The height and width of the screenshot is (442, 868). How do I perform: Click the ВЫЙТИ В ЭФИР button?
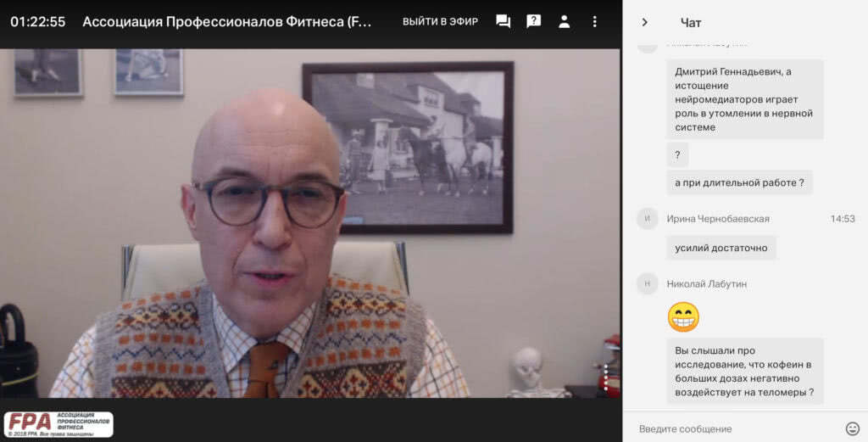click(440, 22)
